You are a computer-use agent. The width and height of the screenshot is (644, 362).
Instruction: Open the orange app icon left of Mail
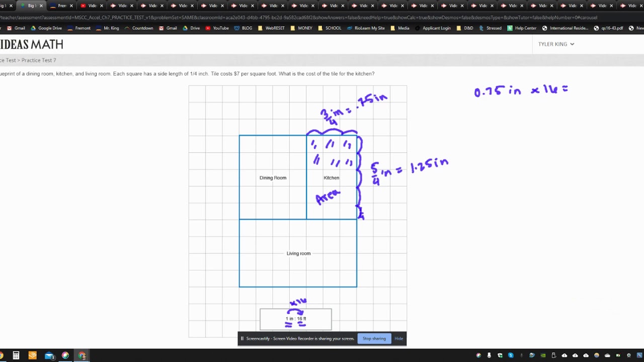[x=33, y=355]
